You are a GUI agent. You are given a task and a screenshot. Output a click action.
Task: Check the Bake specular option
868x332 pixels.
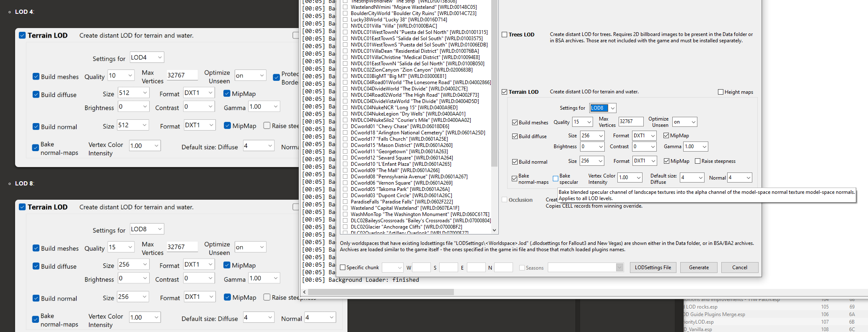[x=555, y=179]
